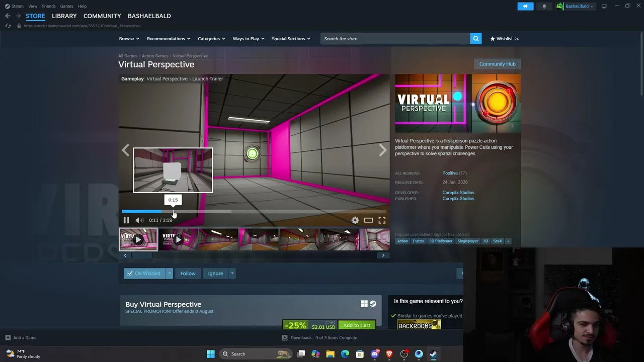The width and height of the screenshot is (644, 362).
Task: Go to next media with right arrow
Action: click(383, 150)
